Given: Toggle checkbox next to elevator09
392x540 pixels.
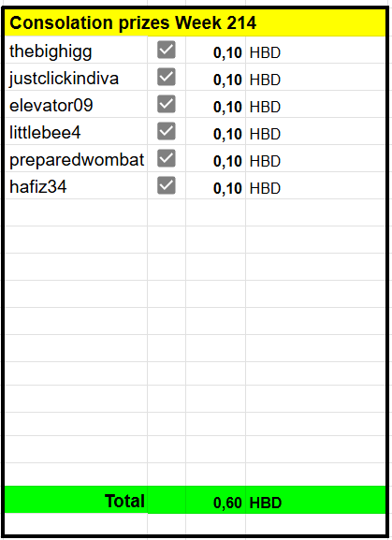Looking at the screenshot, I should pyautogui.click(x=167, y=104).
